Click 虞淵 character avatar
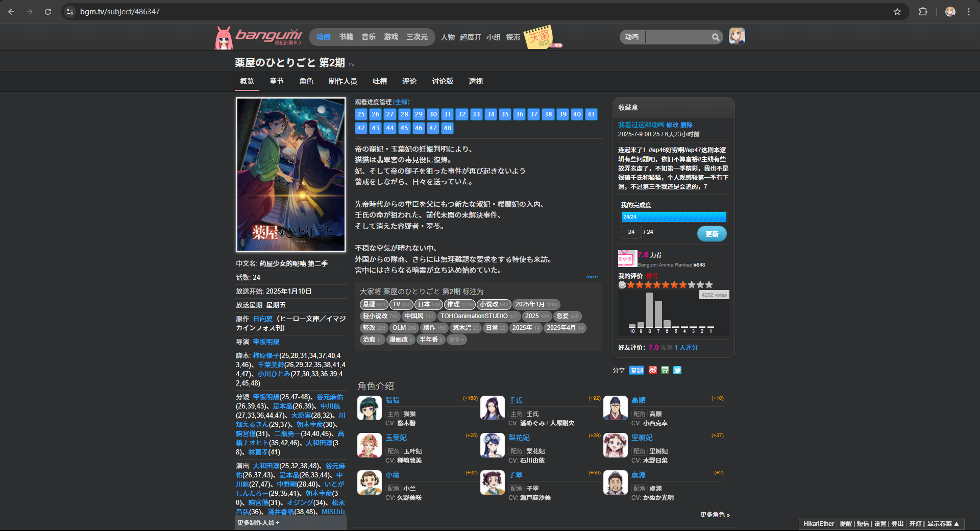 pyautogui.click(x=615, y=482)
